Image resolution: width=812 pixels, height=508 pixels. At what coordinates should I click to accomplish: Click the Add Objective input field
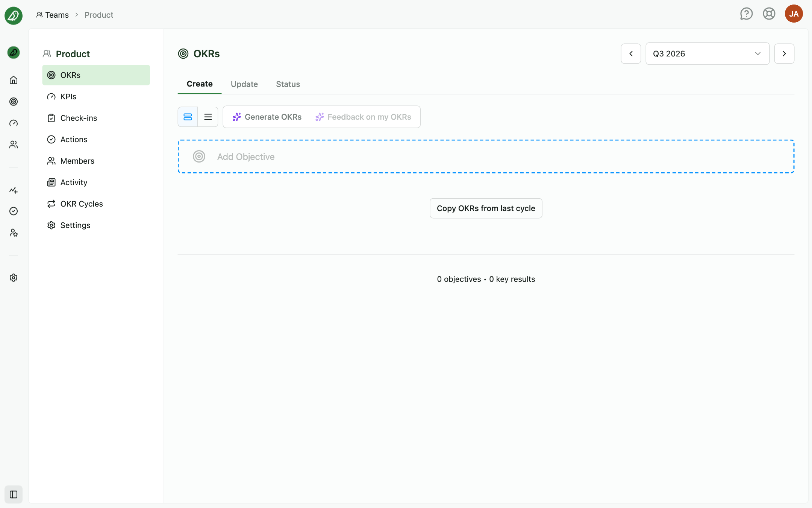coord(486,157)
